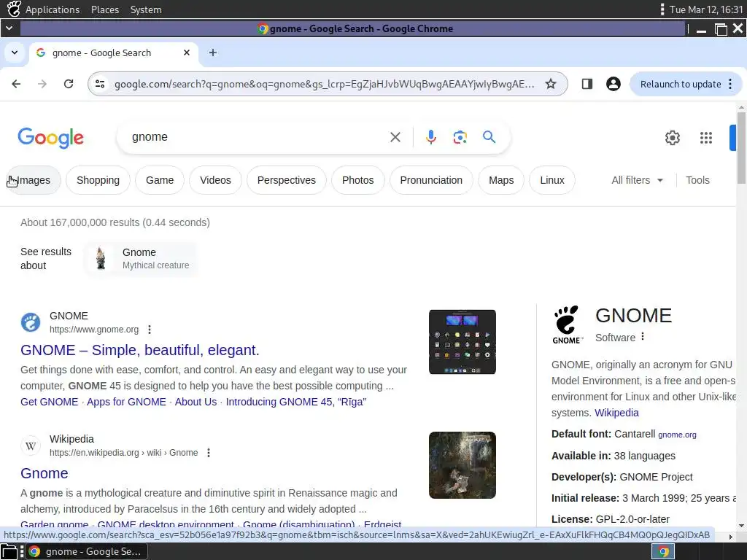
Task: Select the Linux filter chip
Action: 552,180
